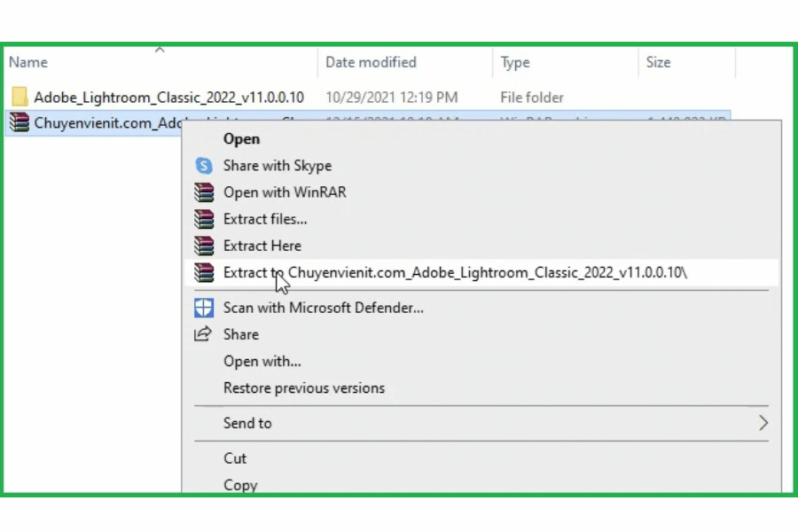
Task: Choose Cut from the context menu
Action: pyautogui.click(x=235, y=458)
